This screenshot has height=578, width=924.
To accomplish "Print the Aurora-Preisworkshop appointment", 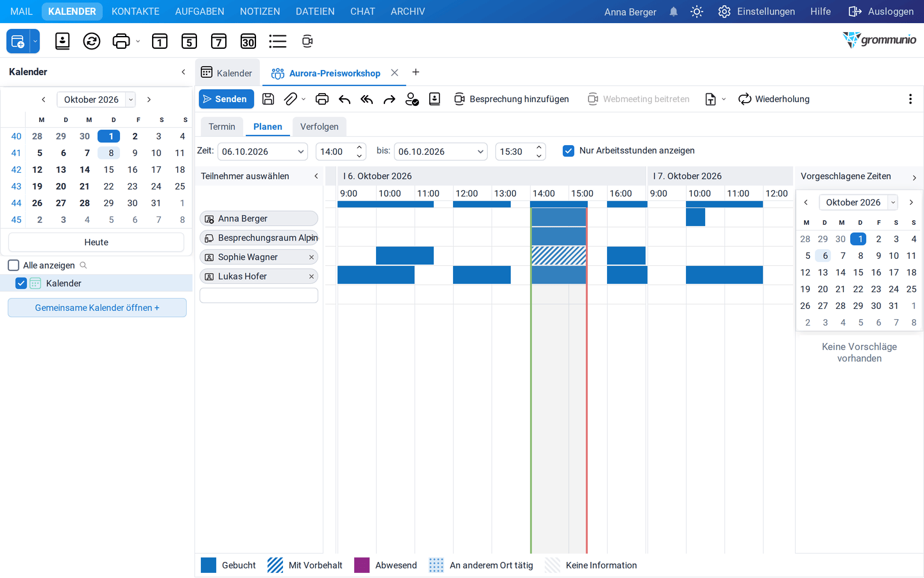I will click(322, 99).
